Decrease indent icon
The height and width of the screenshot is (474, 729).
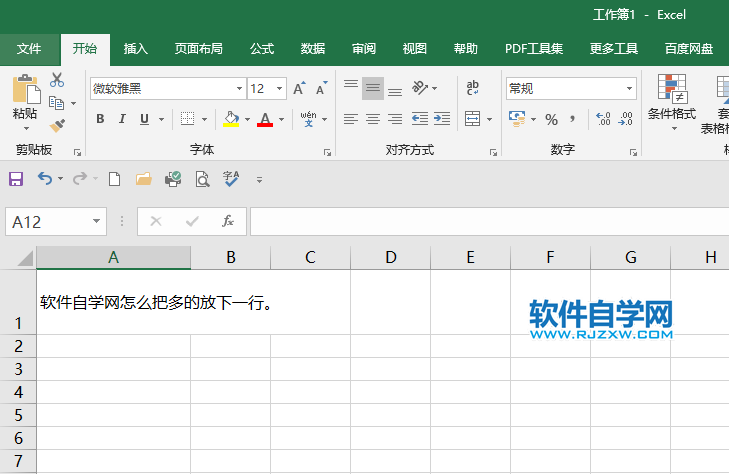[420, 119]
